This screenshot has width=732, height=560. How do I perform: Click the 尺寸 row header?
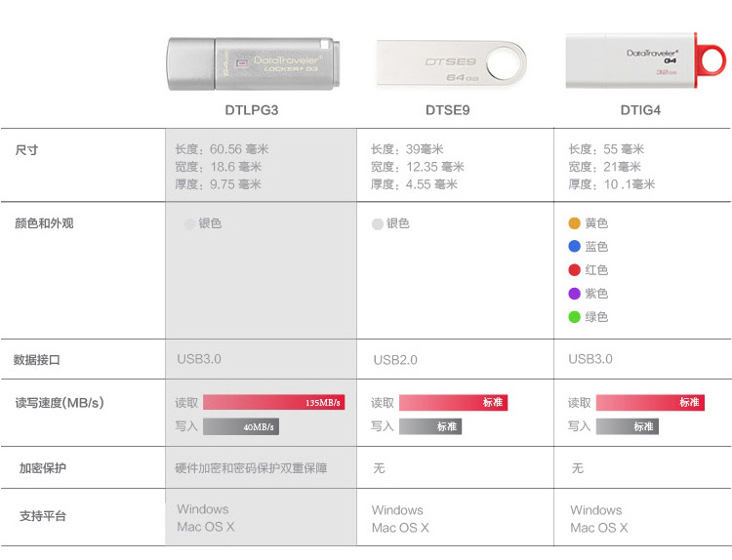coord(27,150)
